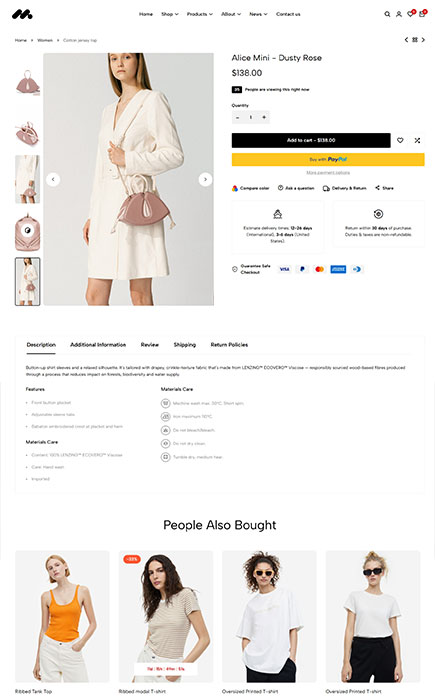
Task: Open the user account icon
Action: [399, 14]
